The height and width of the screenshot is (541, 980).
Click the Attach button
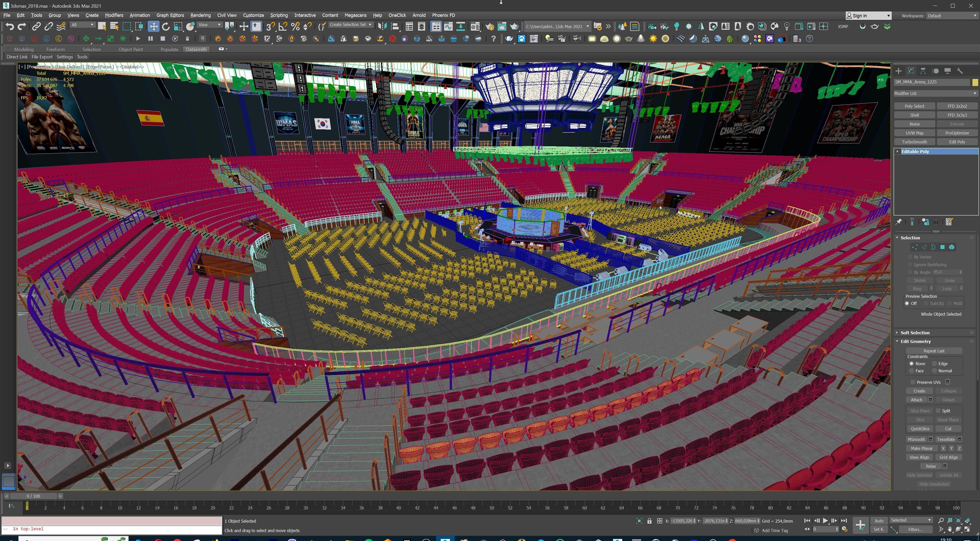click(x=916, y=400)
